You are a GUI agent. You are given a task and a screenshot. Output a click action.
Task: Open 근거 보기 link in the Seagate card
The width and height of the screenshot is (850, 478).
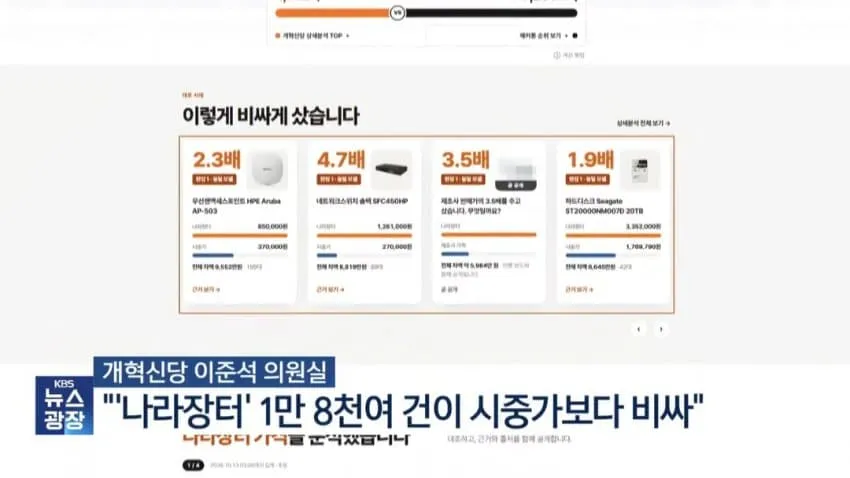click(x=579, y=290)
